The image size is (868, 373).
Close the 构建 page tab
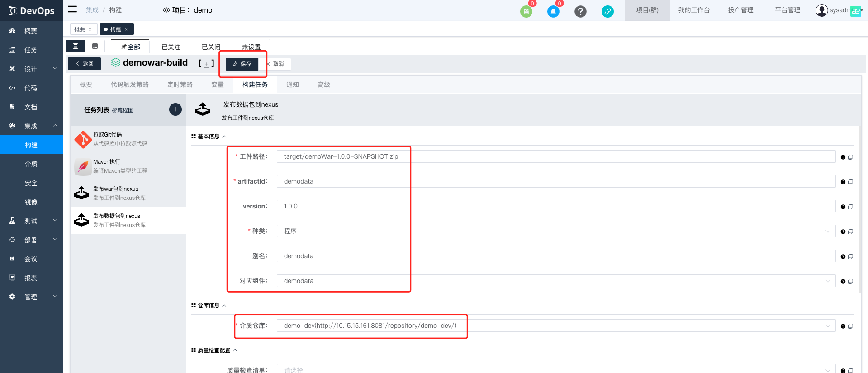click(x=126, y=29)
